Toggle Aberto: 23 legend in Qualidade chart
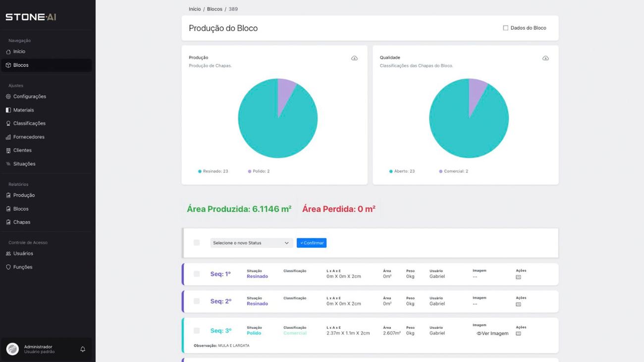The height and width of the screenshot is (362, 644). [402, 171]
